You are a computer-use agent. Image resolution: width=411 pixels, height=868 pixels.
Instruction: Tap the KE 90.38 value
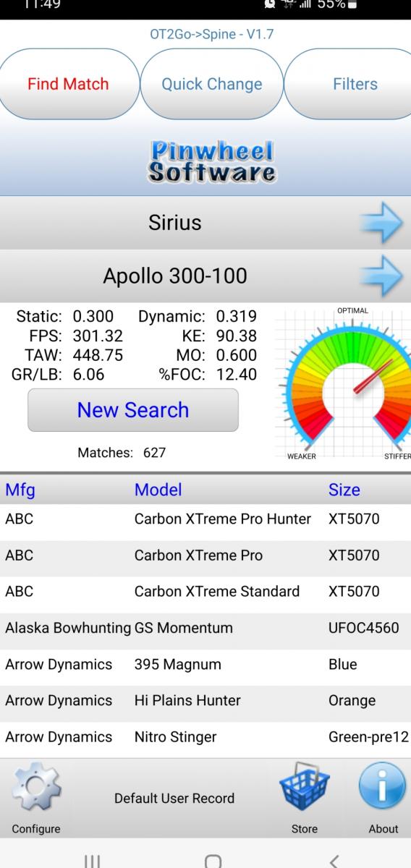tap(237, 336)
